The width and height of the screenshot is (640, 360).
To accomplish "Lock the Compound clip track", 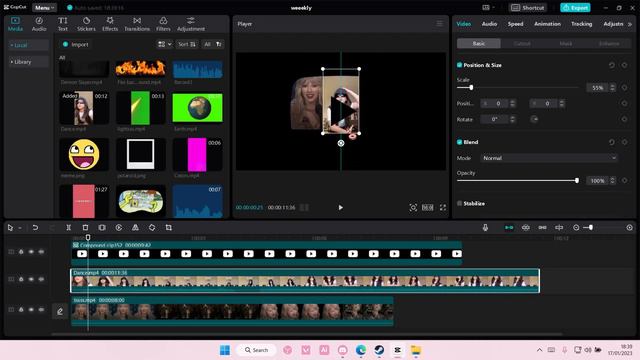I will tap(21, 252).
